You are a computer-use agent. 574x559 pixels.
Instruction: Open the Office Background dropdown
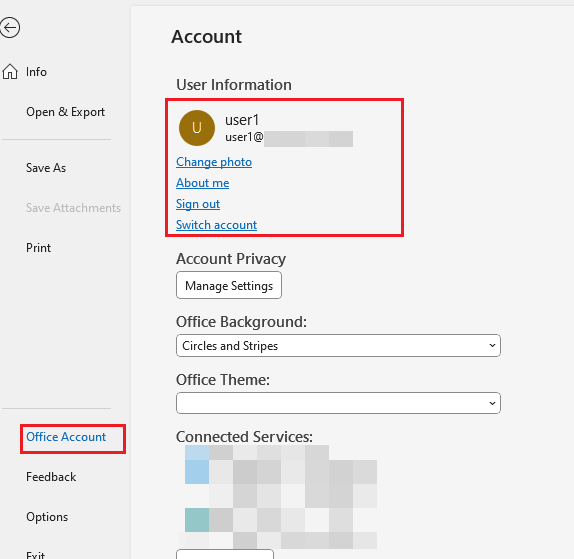(338, 346)
